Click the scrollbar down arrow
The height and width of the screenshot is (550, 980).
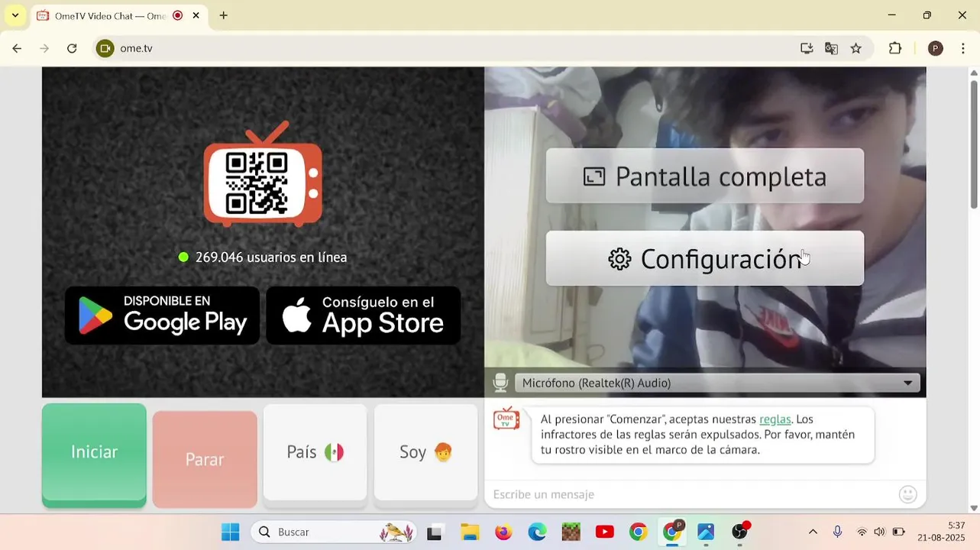point(974,508)
